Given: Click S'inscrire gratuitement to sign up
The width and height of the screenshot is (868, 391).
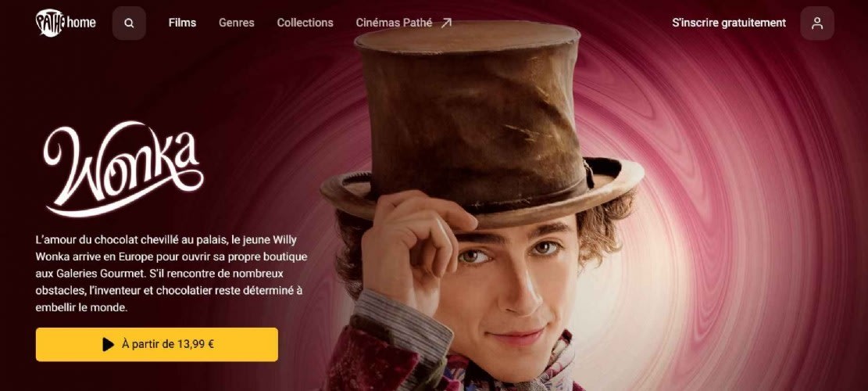Looking at the screenshot, I should click(x=728, y=23).
